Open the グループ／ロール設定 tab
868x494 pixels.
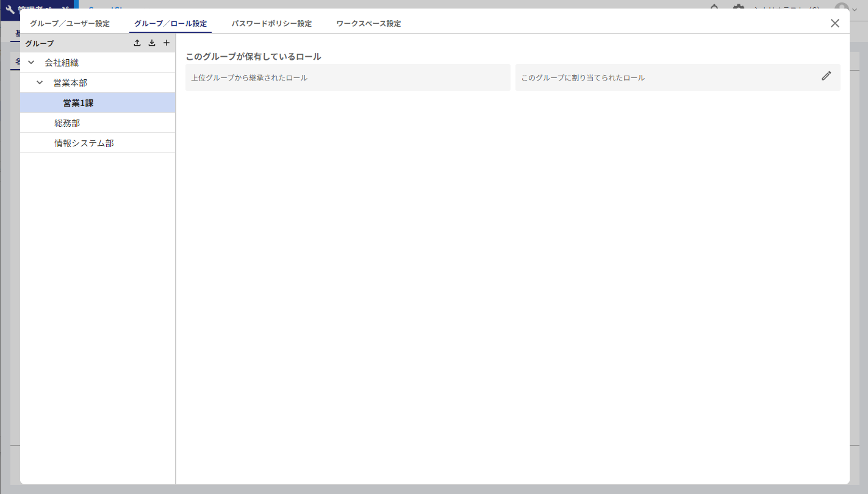[170, 24]
